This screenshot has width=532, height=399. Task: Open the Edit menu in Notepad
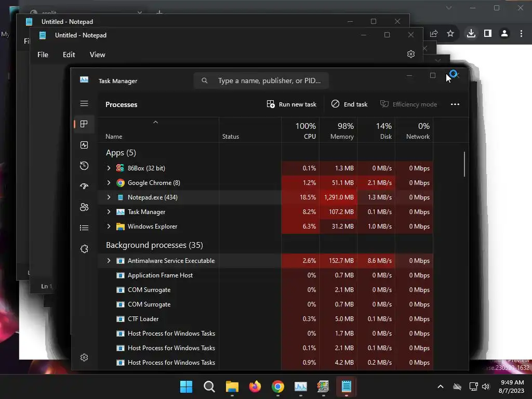(69, 55)
